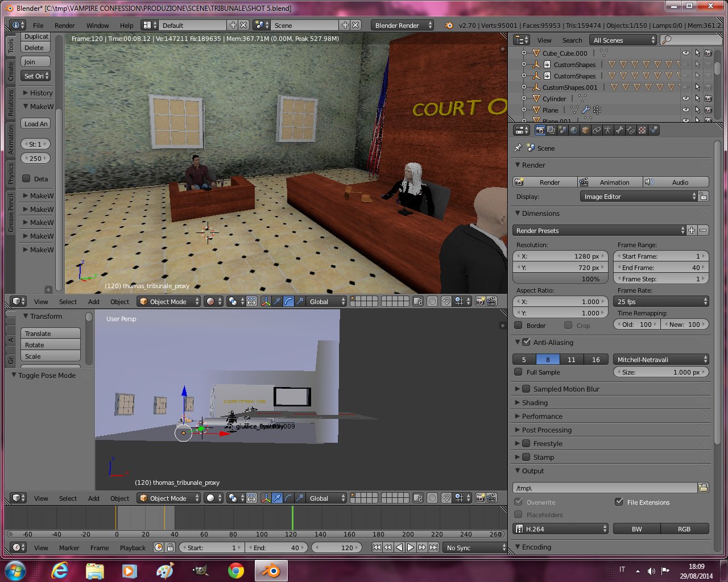The image size is (728, 582).
Task: Hide Cube_Cube.000 with its eye icon
Action: coord(686,53)
